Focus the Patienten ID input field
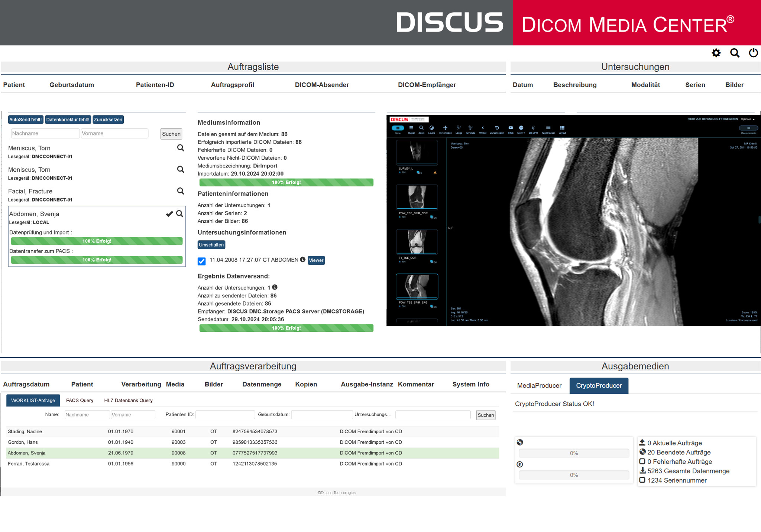The image size is (761, 532). click(x=225, y=415)
